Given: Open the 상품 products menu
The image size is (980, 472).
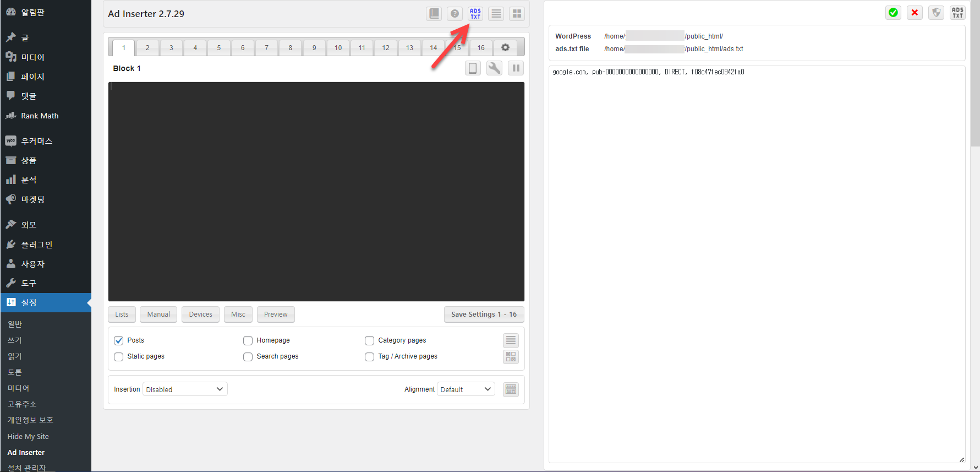Looking at the screenshot, I should (x=46, y=160).
